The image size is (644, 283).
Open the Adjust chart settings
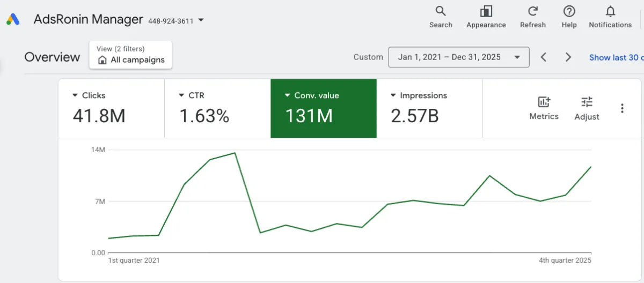click(587, 108)
